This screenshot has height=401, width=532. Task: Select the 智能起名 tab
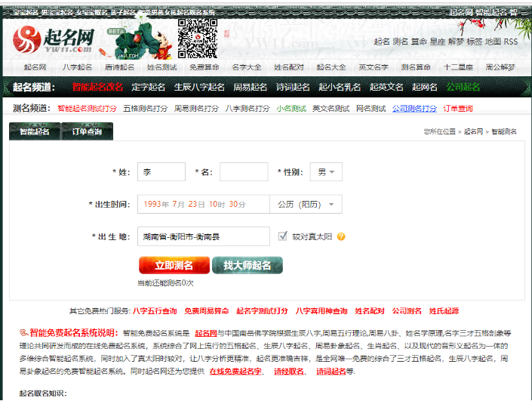[35, 131]
